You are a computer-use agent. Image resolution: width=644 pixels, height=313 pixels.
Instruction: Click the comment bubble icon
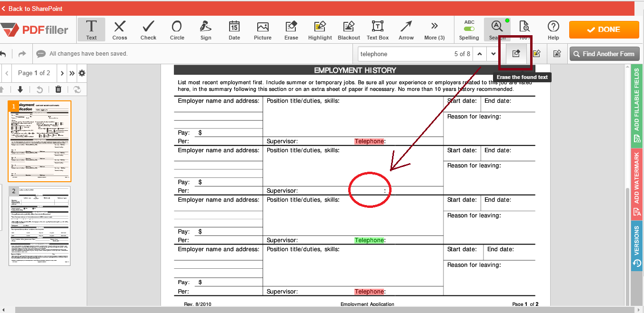point(41,54)
